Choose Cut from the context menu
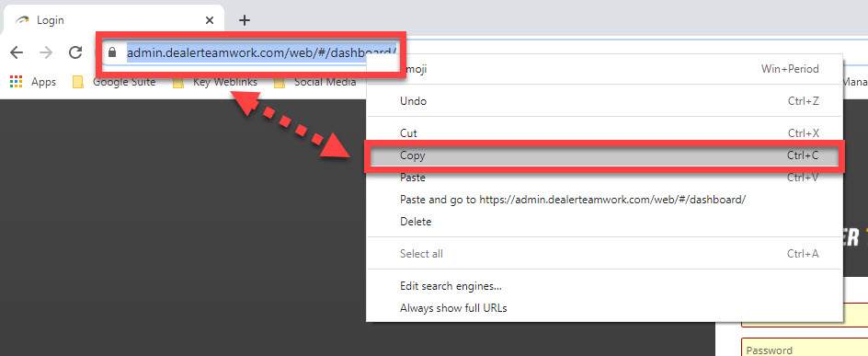Image resolution: width=868 pixels, height=356 pixels. tap(604, 133)
